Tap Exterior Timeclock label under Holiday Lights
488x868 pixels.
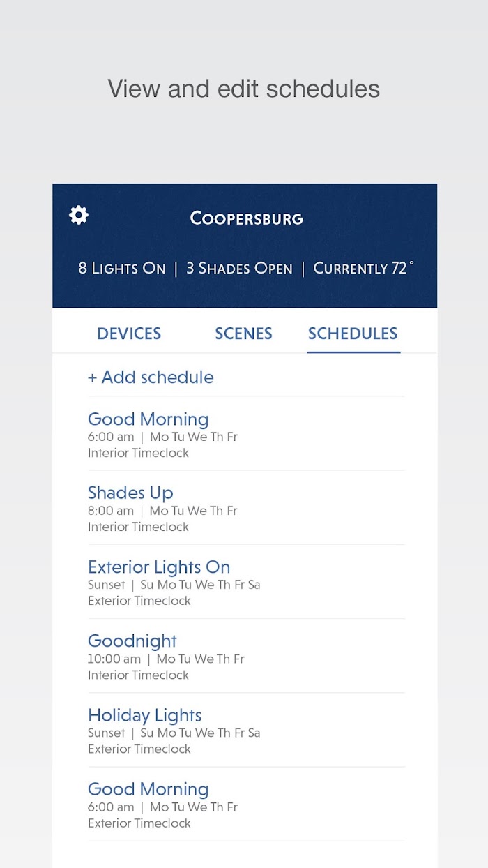[x=139, y=749]
